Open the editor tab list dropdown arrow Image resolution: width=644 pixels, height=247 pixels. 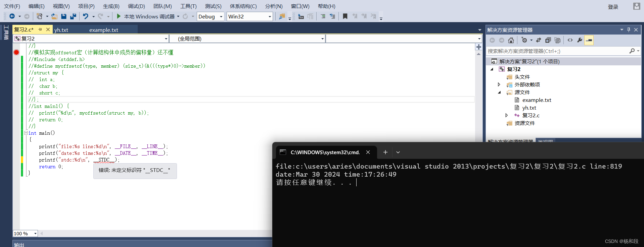point(479,30)
